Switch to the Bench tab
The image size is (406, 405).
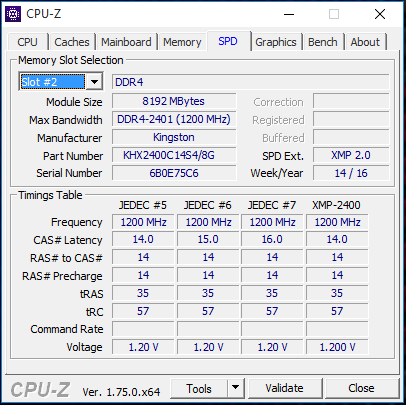[x=323, y=42]
